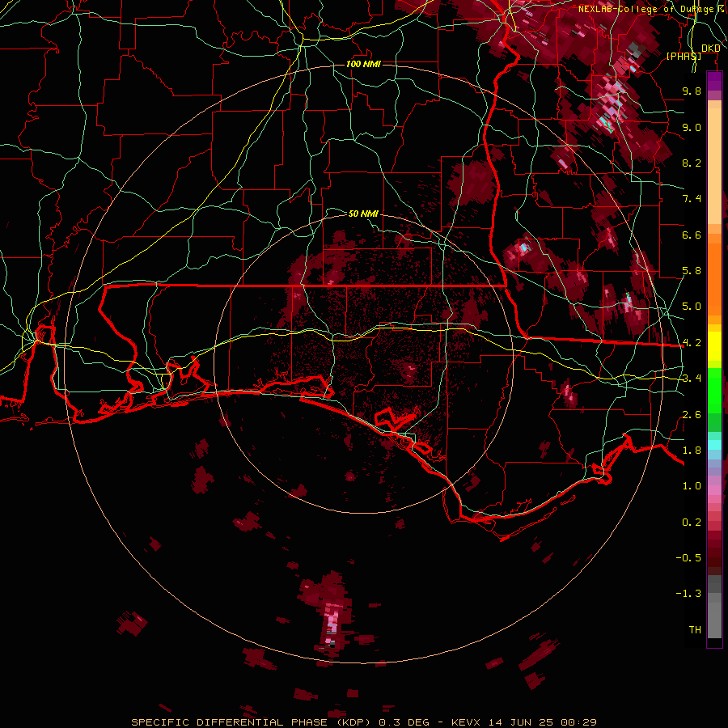Pick the cyan band of the color bar
Viewport: 728px width, 728px height.
coord(714,445)
